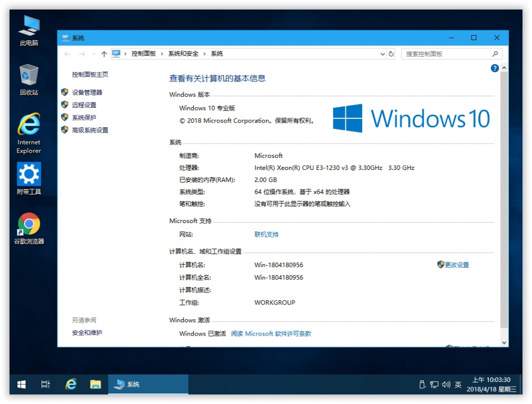Click the Windows 已激活 status text

(202, 334)
